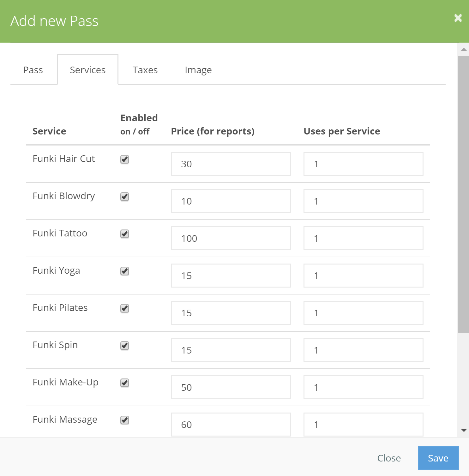Open the Taxes tab

(x=145, y=70)
